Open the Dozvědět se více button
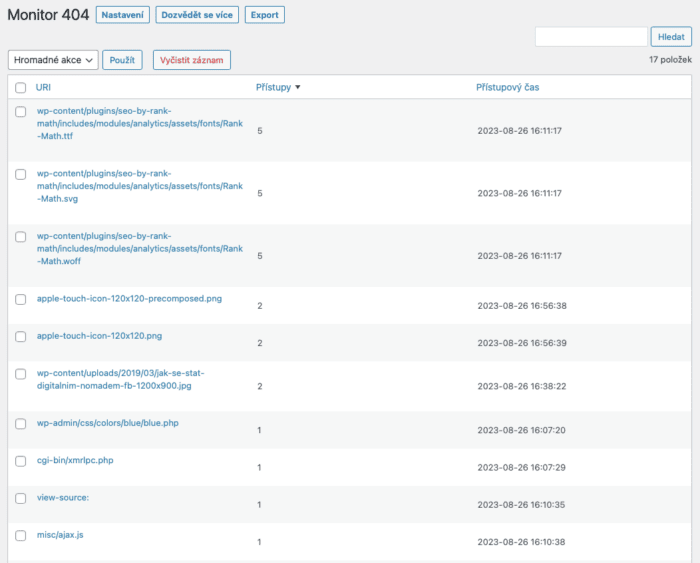 coord(197,15)
